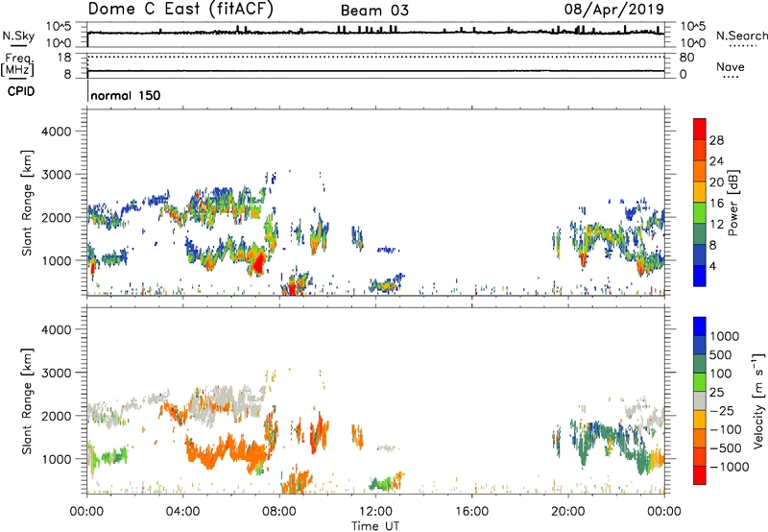Image resolution: width=768 pixels, height=532 pixels.
Task: Click the '4000' tick in the power panel
Action: [56, 132]
